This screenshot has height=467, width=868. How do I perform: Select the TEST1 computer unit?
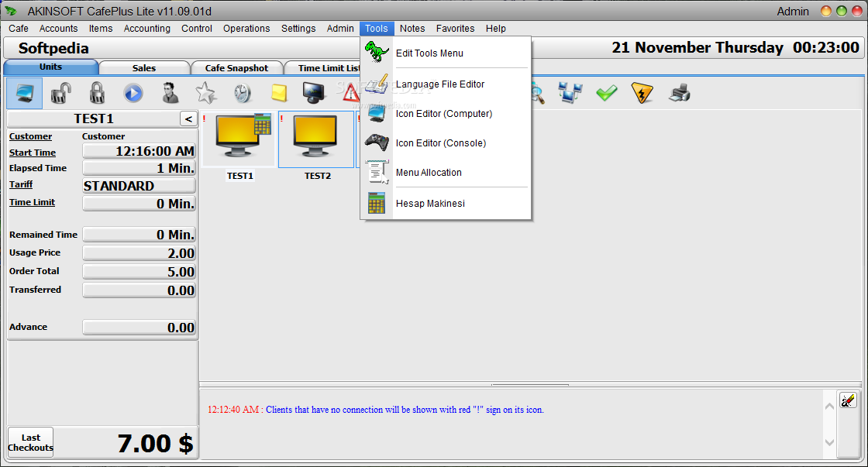tap(239, 146)
